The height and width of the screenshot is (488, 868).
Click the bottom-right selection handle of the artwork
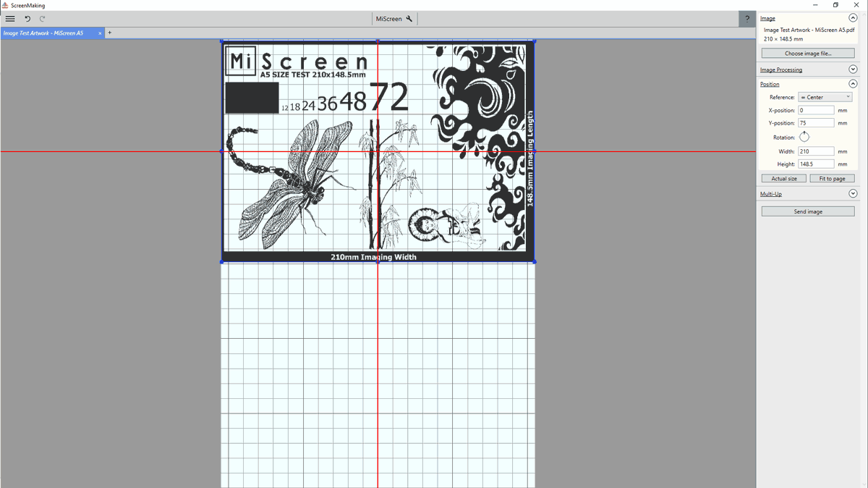click(x=535, y=261)
